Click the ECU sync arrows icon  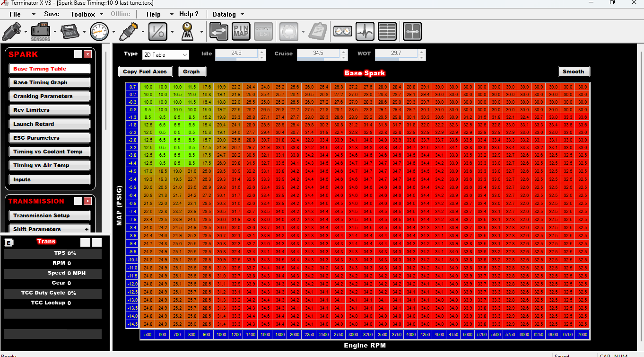[219, 32]
